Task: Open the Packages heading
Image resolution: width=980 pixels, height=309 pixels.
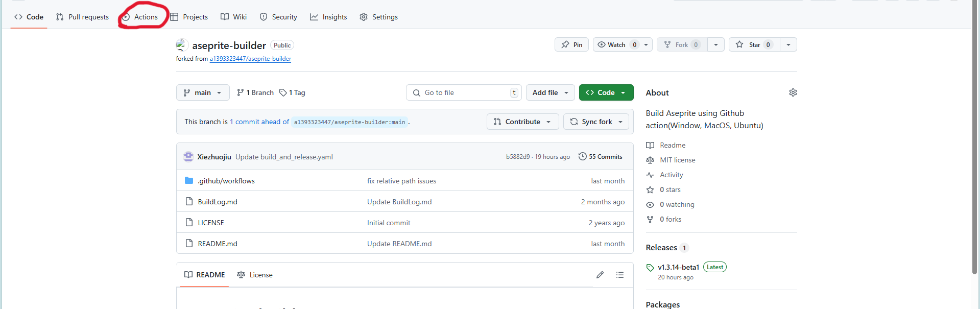Action: (x=663, y=304)
